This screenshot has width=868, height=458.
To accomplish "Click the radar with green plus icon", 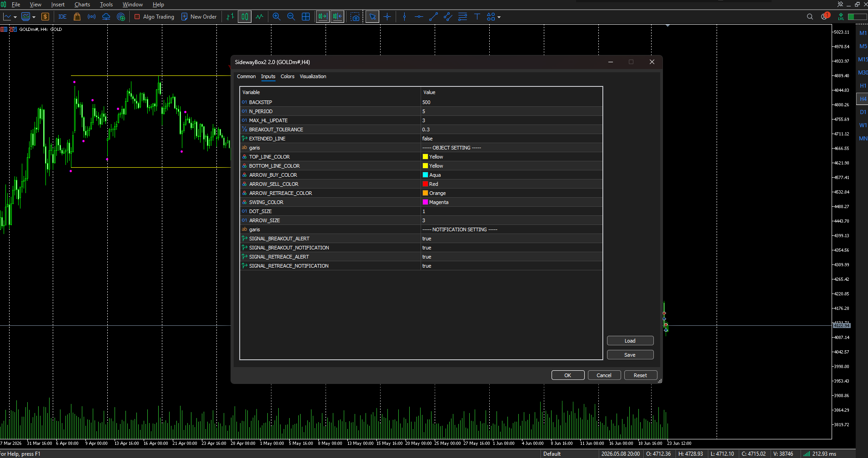I will (x=121, y=17).
